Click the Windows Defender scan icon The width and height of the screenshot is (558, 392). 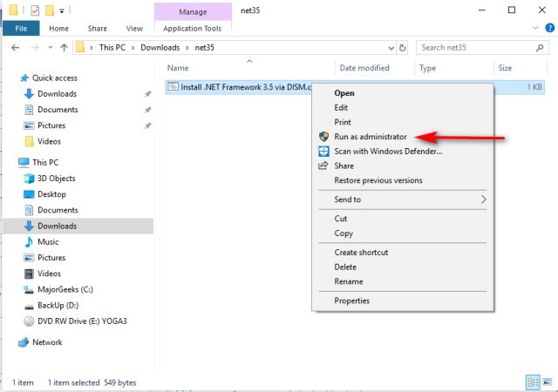click(x=323, y=151)
